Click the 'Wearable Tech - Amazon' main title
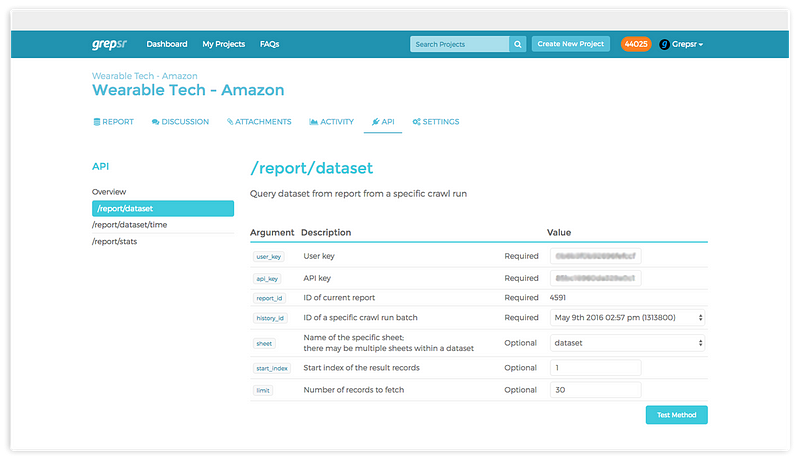 coord(188,90)
